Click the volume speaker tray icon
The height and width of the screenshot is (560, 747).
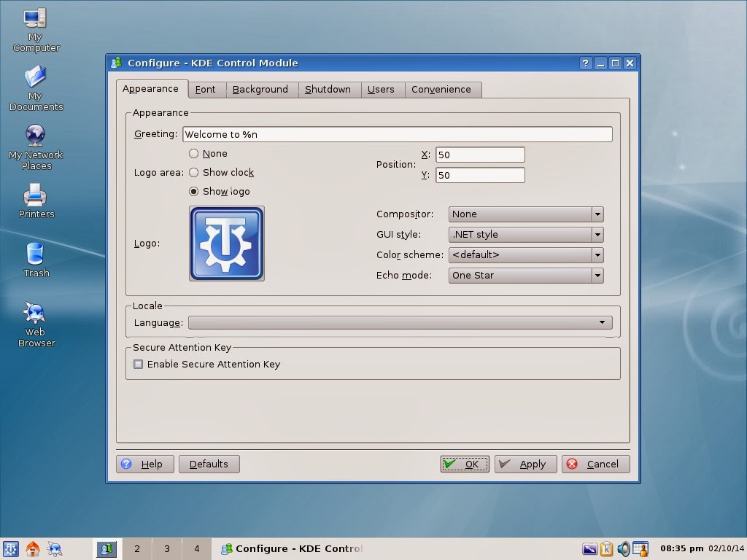pyautogui.click(x=624, y=548)
